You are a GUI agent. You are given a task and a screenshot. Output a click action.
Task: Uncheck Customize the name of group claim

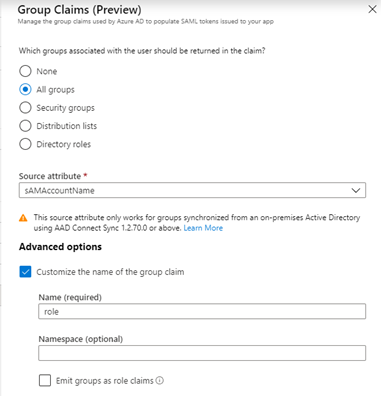25,272
